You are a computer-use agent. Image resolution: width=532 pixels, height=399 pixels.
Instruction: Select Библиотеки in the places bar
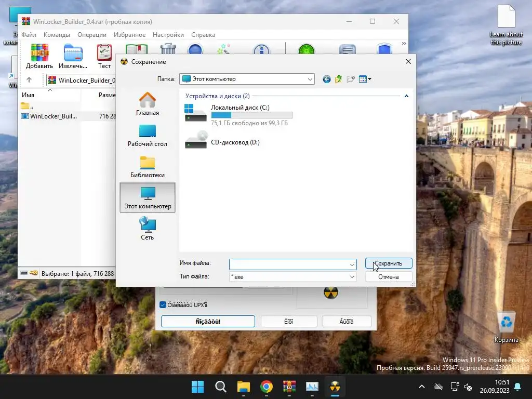coord(147,166)
